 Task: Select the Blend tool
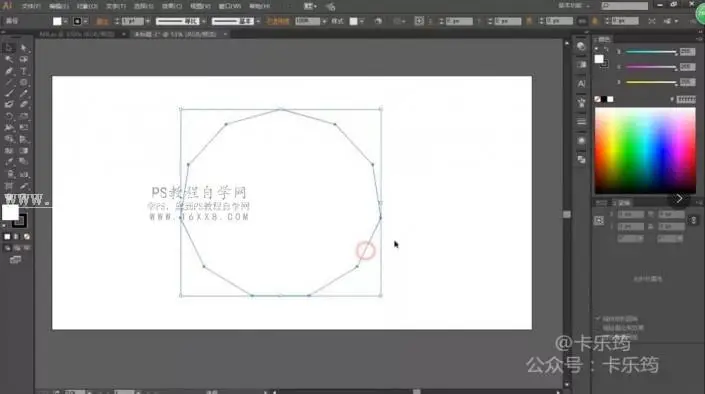[24, 162]
